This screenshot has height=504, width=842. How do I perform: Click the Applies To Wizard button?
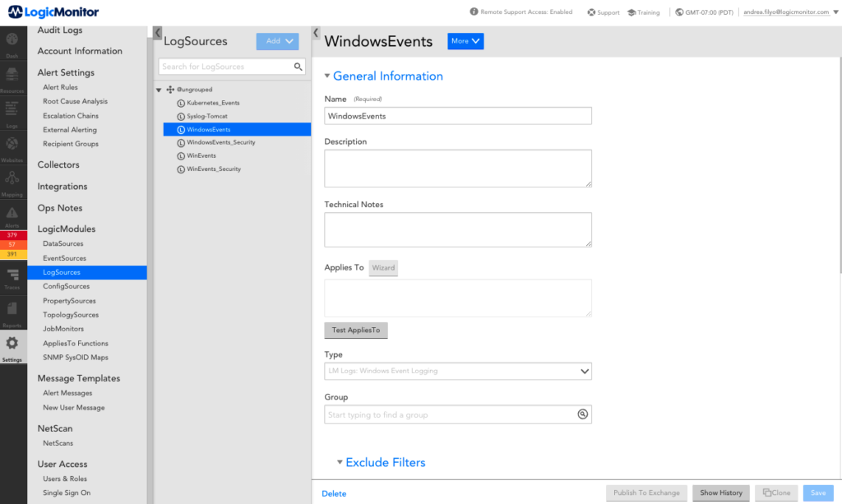[x=383, y=268]
